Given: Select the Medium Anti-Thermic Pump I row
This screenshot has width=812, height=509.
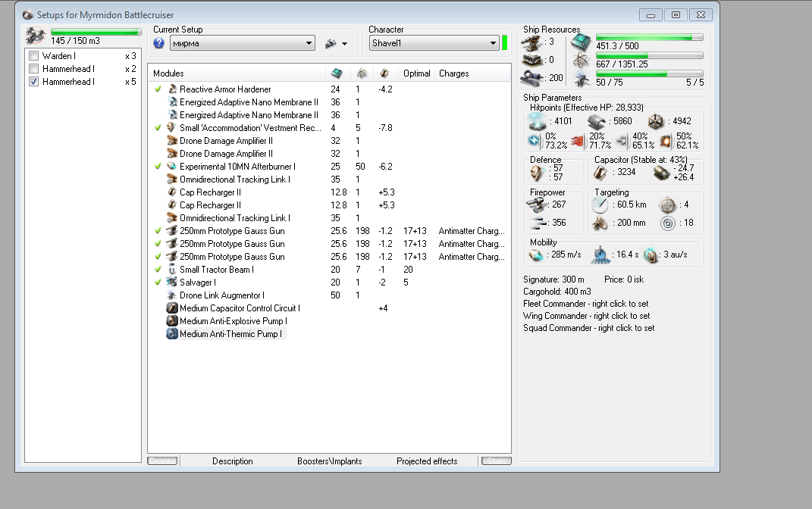Looking at the screenshot, I should 329,334.
